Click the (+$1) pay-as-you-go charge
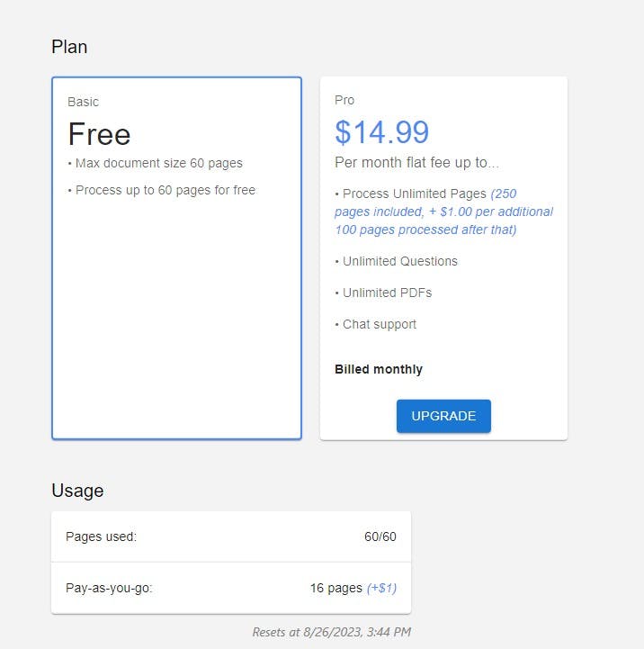 point(381,588)
